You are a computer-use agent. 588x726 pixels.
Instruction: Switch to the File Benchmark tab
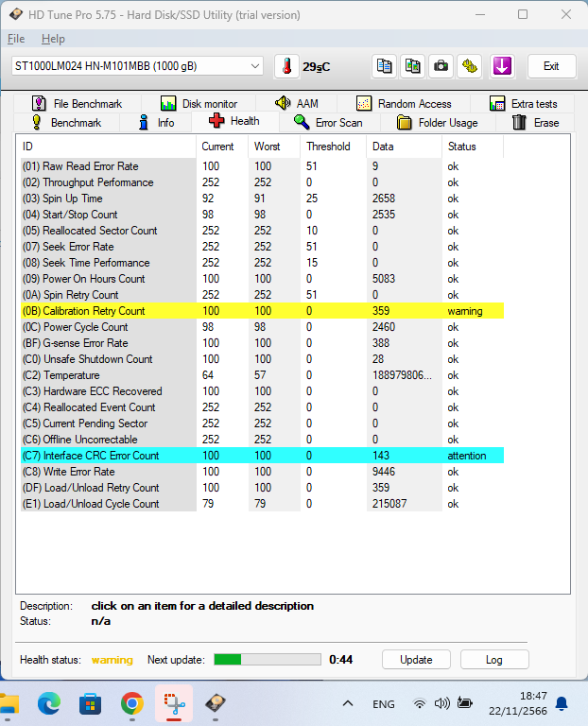click(x=77, y=104)
